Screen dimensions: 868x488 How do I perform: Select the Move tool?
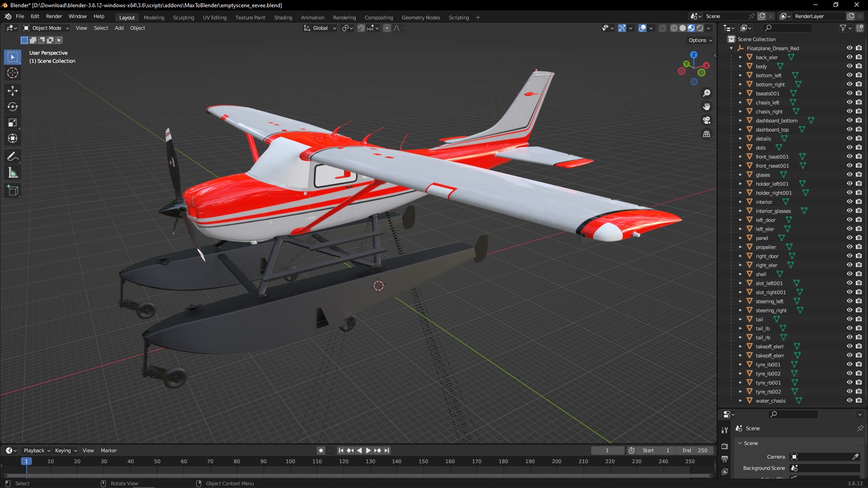click(x=13, y=91)
